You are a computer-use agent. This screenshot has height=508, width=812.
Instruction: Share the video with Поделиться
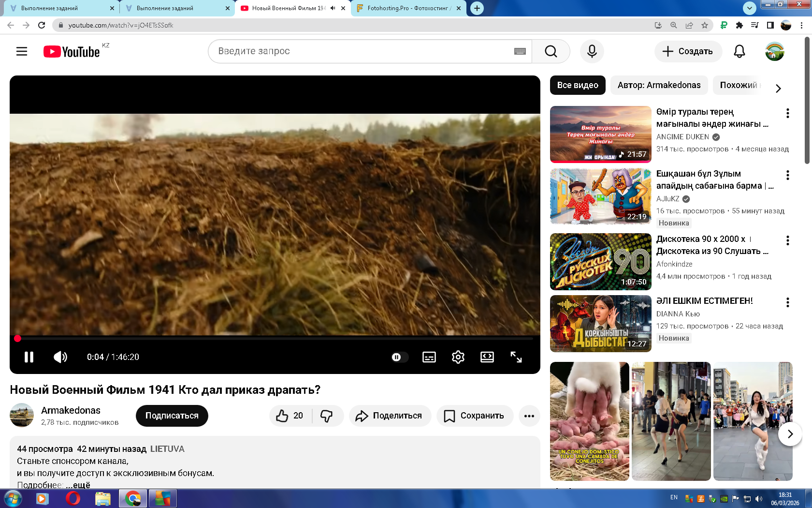pyautogui.click(x=390, y=416)
